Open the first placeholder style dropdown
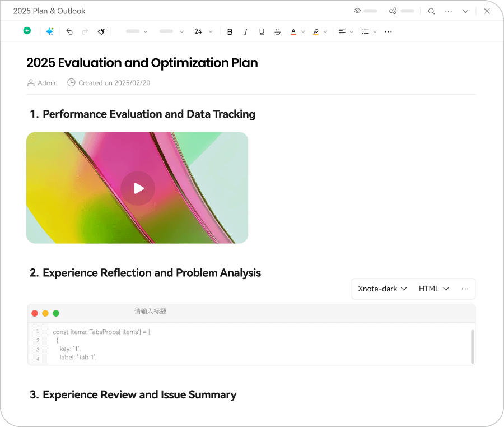Screen dimensions: 504x427 pyautogui.click(x=137, y=31)
